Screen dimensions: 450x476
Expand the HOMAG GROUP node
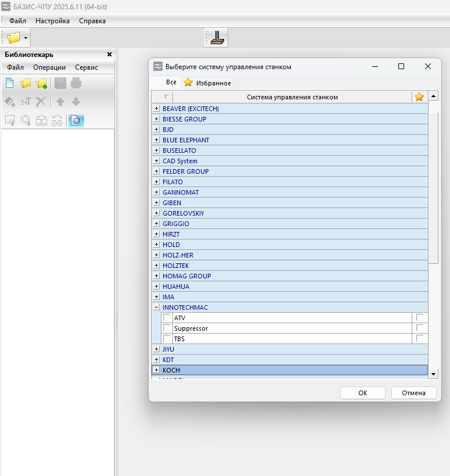point(156,275)
